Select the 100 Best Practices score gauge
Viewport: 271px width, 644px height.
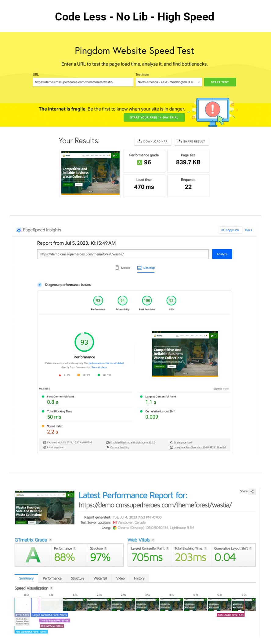147,301
